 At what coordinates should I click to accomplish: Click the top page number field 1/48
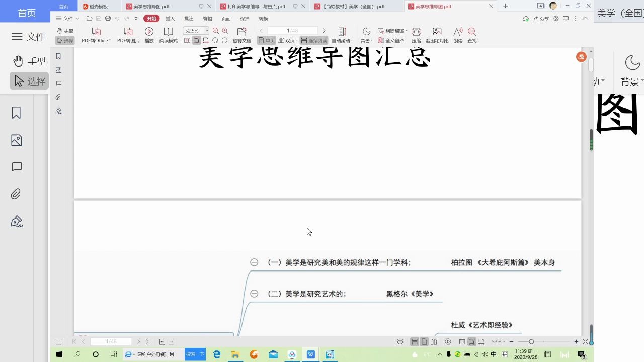click(x=292, y=31)
